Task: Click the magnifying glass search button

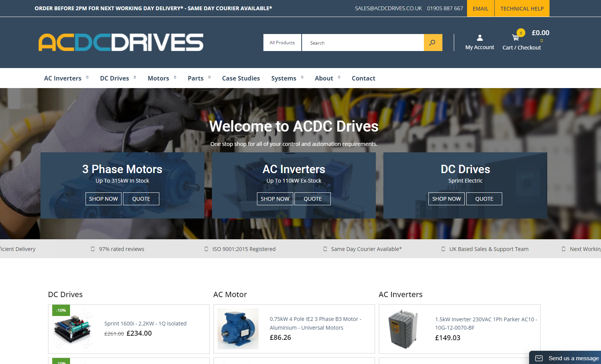Action: (433, 43)
